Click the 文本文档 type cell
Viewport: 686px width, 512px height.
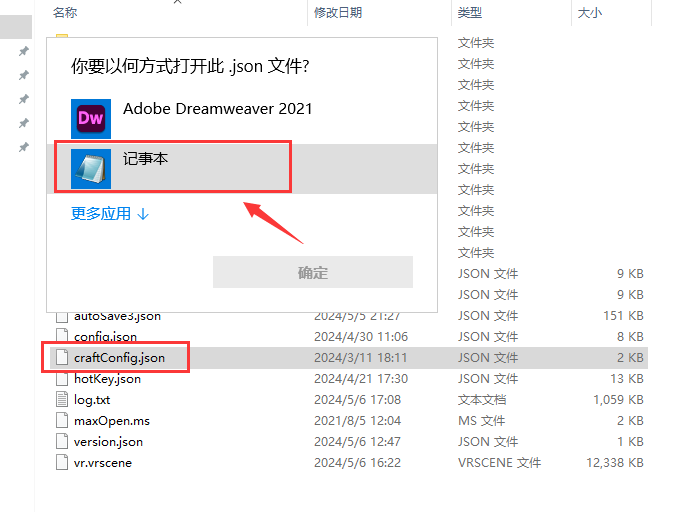482,400
